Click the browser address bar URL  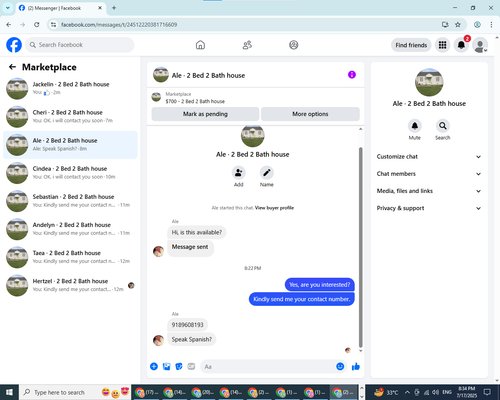(119, 24)
